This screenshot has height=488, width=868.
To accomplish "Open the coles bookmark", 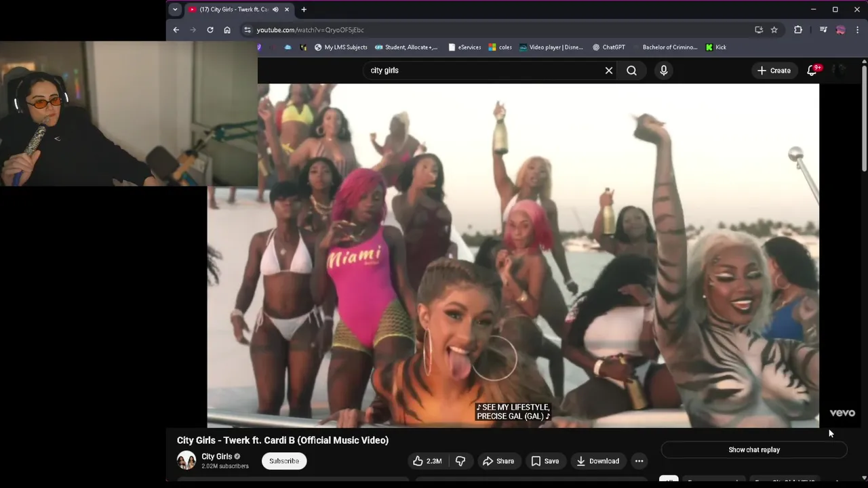I will coord(500,47).
